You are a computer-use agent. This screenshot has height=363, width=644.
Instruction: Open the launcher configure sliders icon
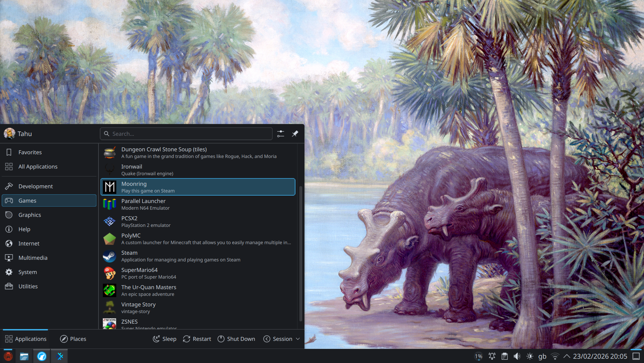[281, 134]
